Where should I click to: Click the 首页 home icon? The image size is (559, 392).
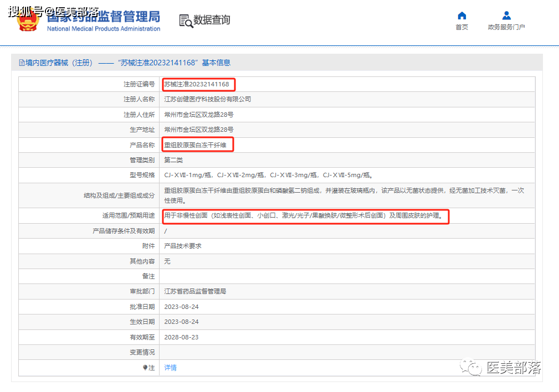point(461,16)
